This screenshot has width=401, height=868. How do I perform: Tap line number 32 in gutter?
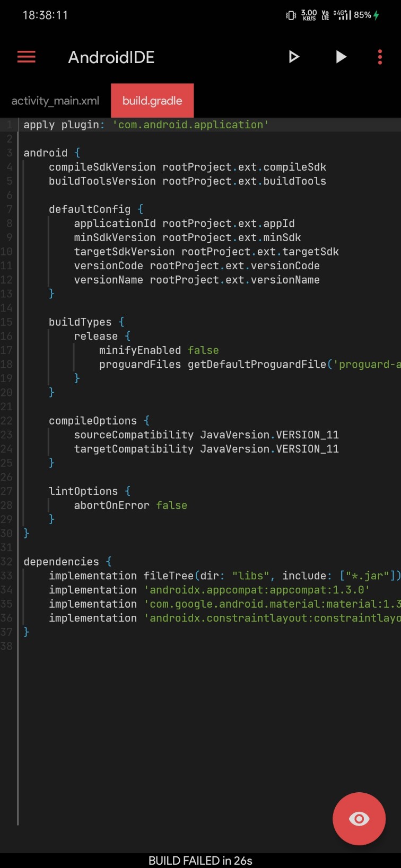point(7,562)
